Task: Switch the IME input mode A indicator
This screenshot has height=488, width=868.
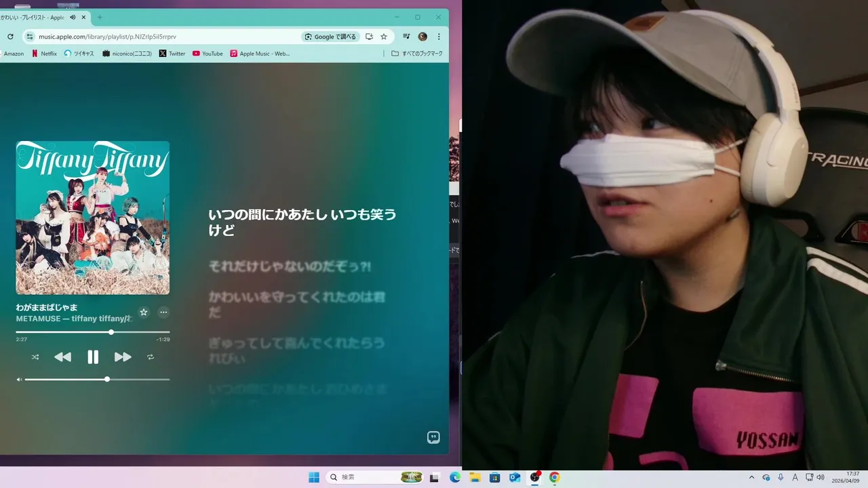Action: point(795,477)
